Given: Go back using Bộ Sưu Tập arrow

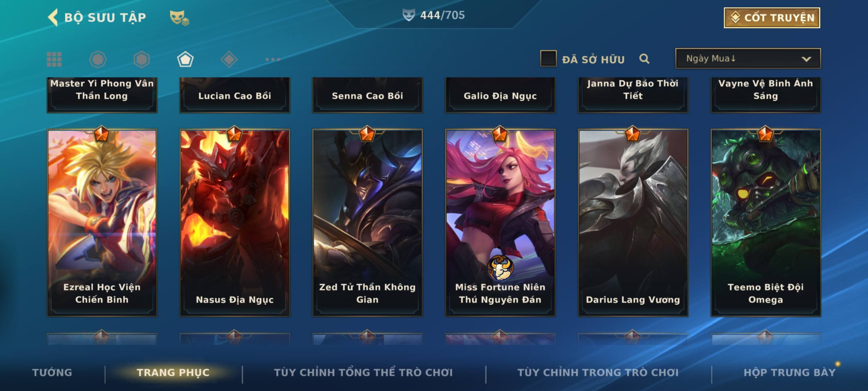Looking at the screenshot, I should [x=53, y=17].
